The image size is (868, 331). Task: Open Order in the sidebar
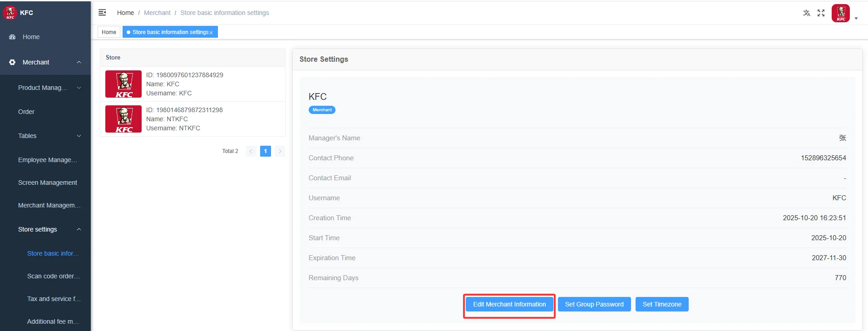click(45, 112)
